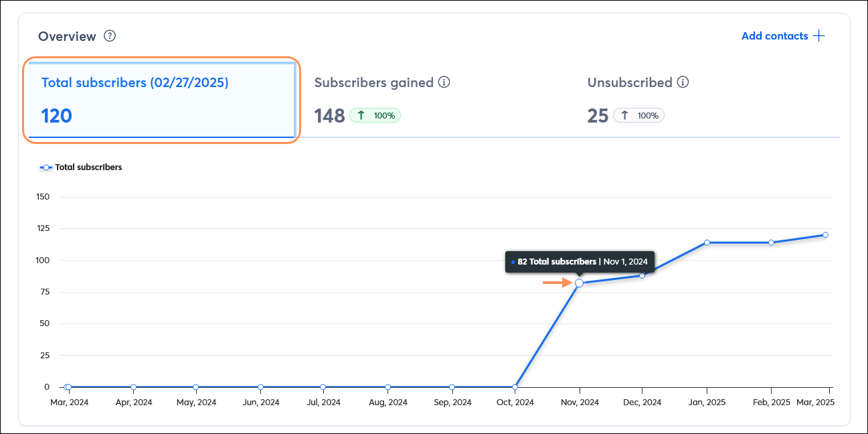Click the Unsubscribed info icon
Screen dimensions: 868x434
point(683,82)
